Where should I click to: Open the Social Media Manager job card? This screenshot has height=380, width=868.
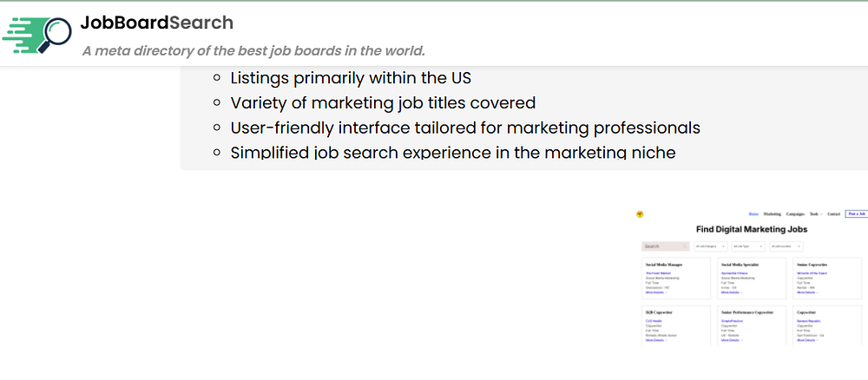click(664, 265)
